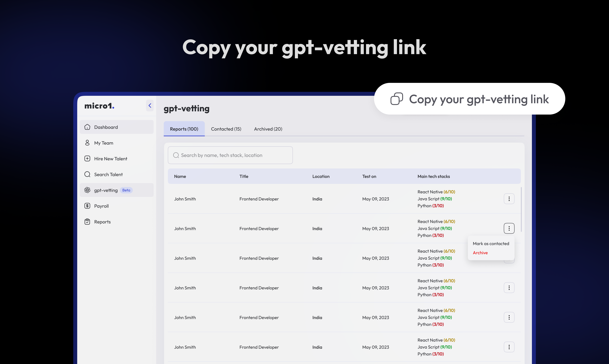
Task: Open three-dot menu for last row
Action: (x=509, y=347)
